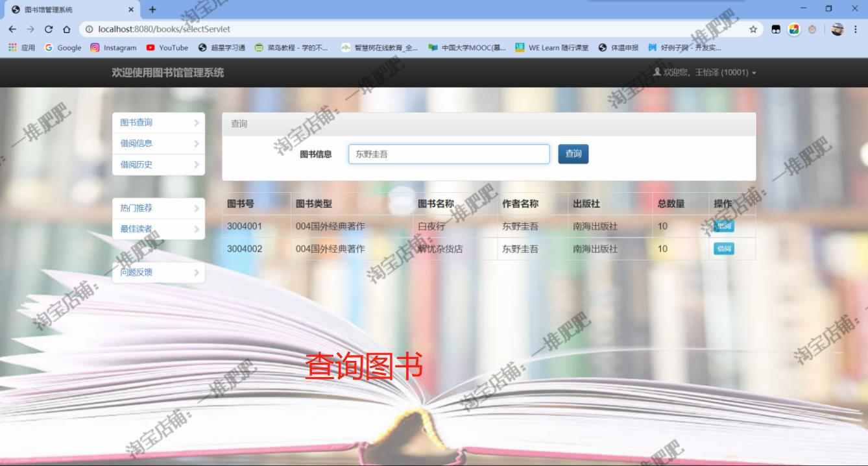Click the chevron beside 借阅历史
Screen dimensions: 868x466
coord(197,165)
